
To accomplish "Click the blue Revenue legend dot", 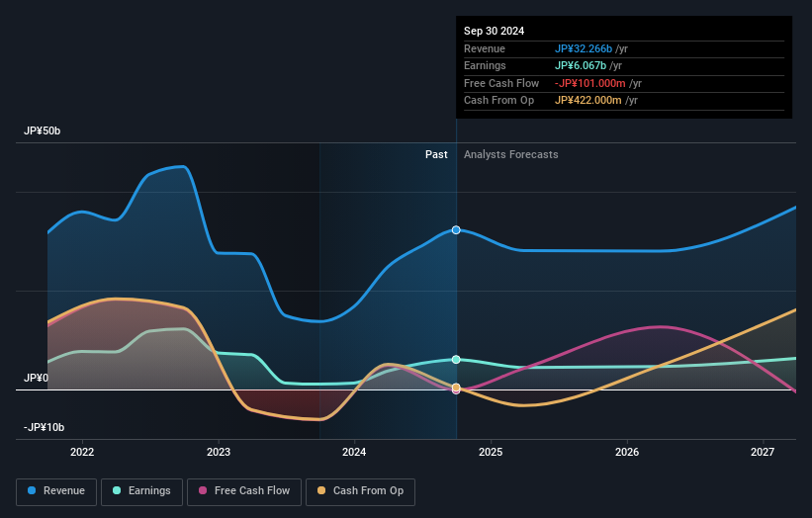I will 32,490.
